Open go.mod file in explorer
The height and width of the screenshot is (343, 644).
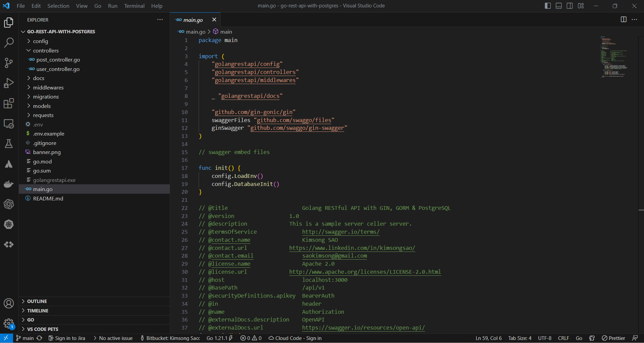click(x=94, y=161)
